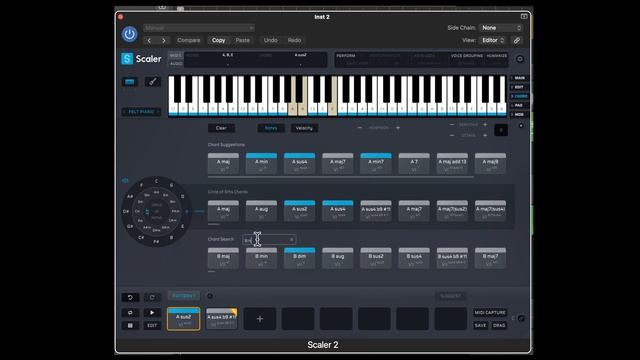Open the EDIT tab on right side
Viewport: 640px width, 360px height.
pyautogui.click(x=519, y=87)
